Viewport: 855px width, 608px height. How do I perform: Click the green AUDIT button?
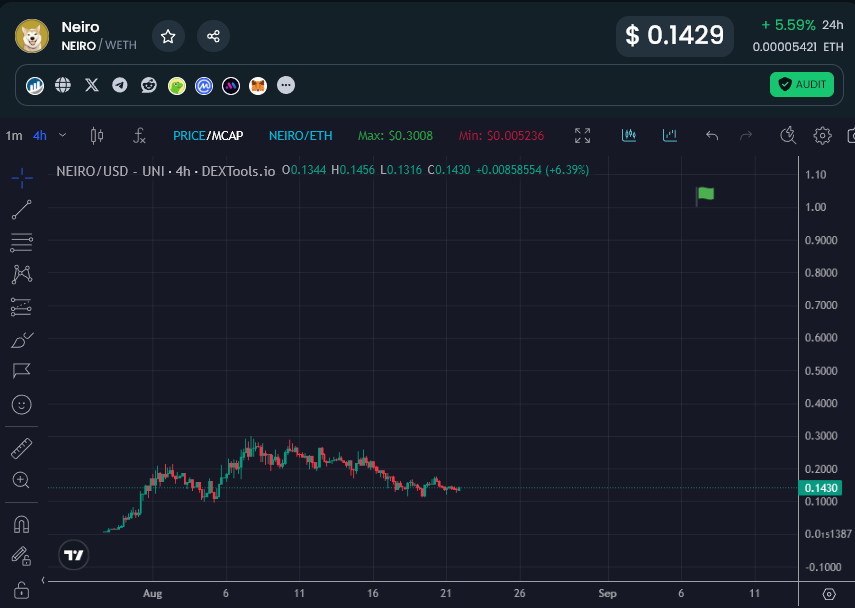pyautogui.click(x=802, y=85)
